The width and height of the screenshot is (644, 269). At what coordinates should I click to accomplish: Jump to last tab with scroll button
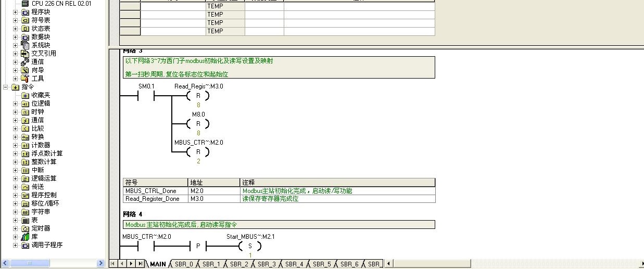point(140,264)
